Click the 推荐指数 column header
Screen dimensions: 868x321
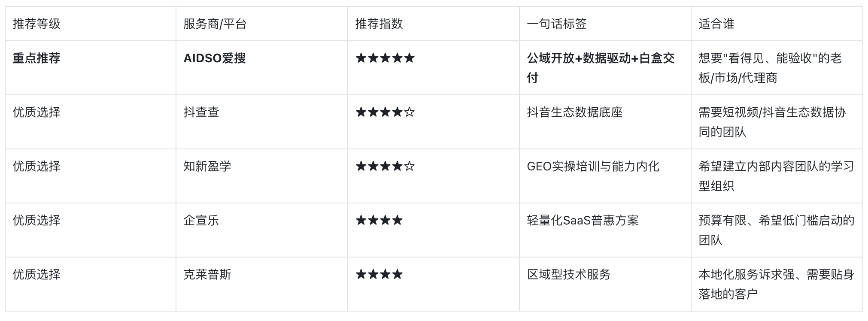(x=379, y=24)
